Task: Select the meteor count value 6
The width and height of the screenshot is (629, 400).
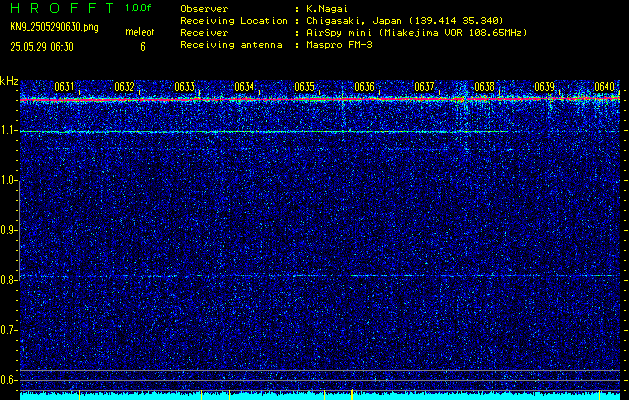Action: point(143,47)
